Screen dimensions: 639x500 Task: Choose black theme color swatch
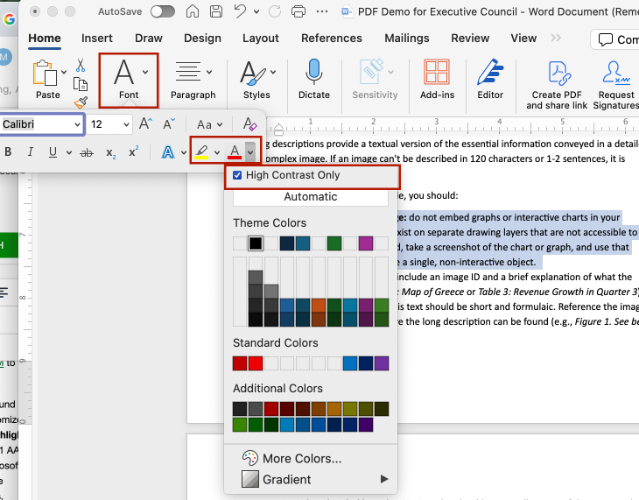[256, 243]
